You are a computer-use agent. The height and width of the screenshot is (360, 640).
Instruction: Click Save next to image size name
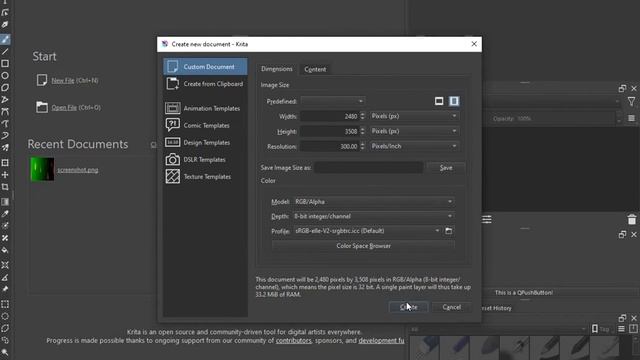click(x=446, y=168)
